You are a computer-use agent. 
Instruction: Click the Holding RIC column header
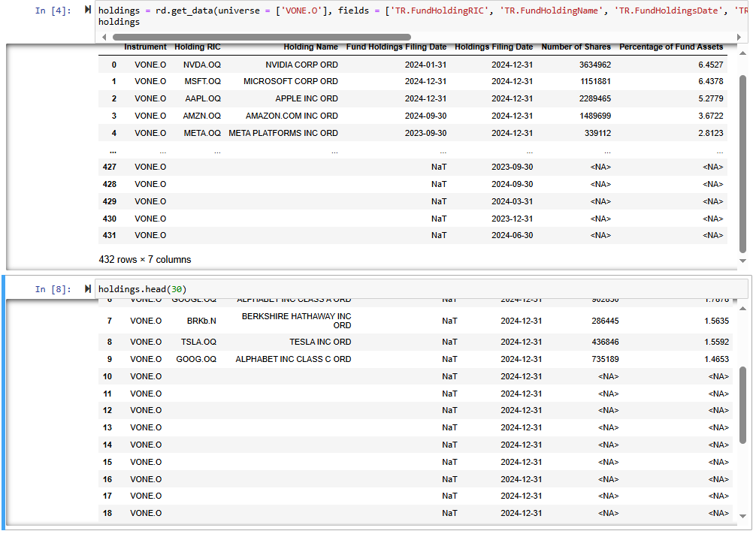click(x=197, y=47)
